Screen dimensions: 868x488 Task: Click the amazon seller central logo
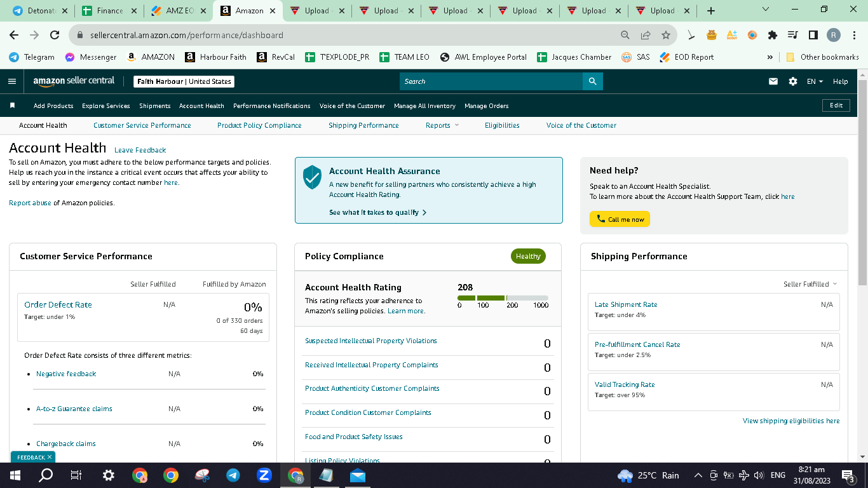click(x=74, y=81)
